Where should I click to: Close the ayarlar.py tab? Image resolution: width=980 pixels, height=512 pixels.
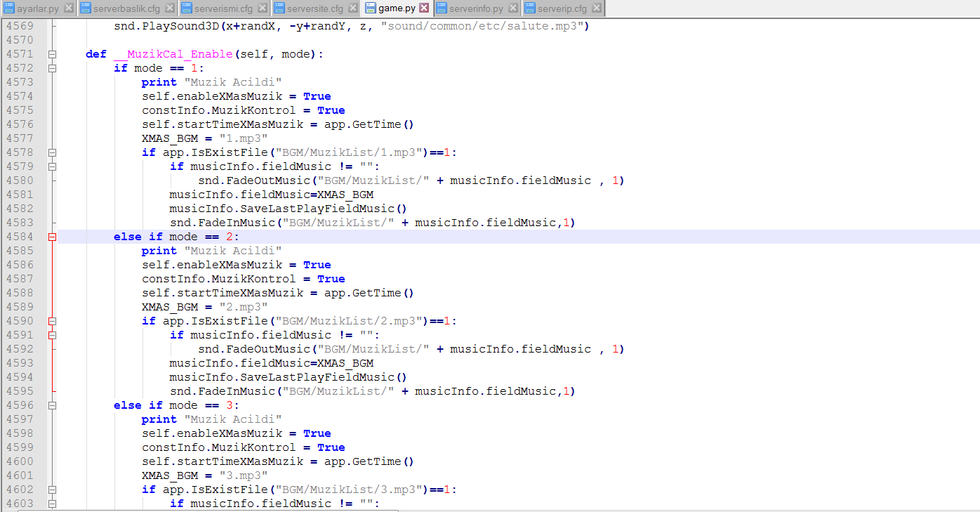point(67,8)
